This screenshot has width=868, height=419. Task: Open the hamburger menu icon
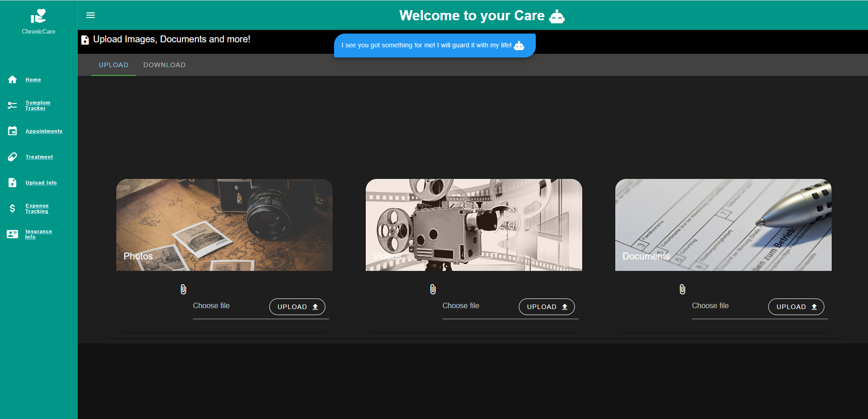click(x=91, y=15)
